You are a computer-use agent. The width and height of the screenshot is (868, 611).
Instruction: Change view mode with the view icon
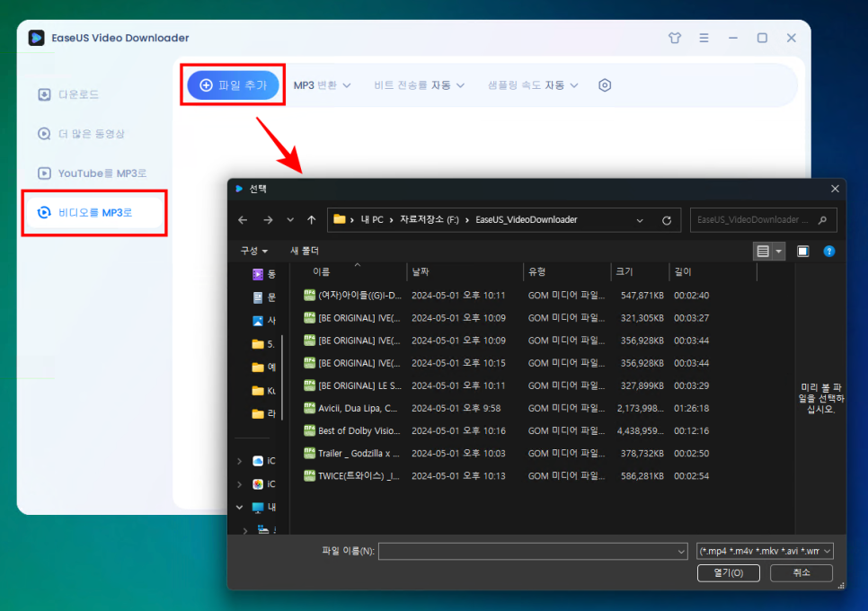[x=763, y=252]
